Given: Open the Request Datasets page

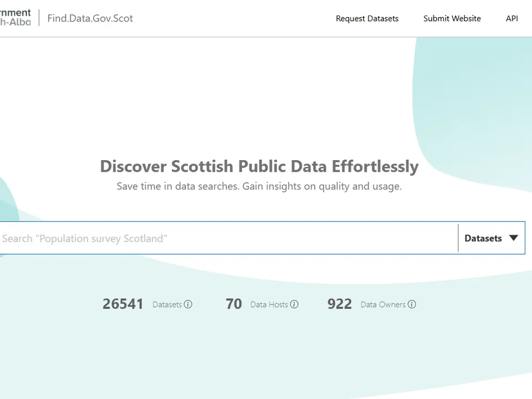Looking at the screenshot, I should click(367, 18).
